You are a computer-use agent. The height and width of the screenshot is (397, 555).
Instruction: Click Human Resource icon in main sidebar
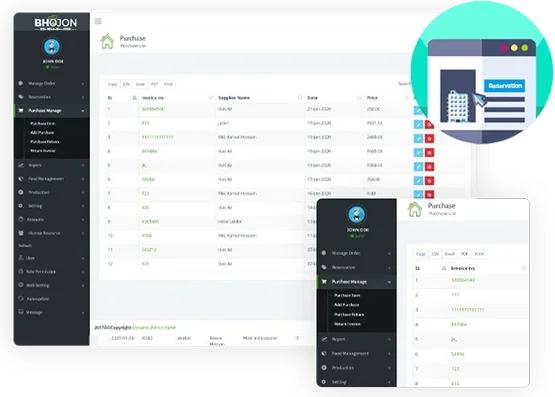coord(21,233)
